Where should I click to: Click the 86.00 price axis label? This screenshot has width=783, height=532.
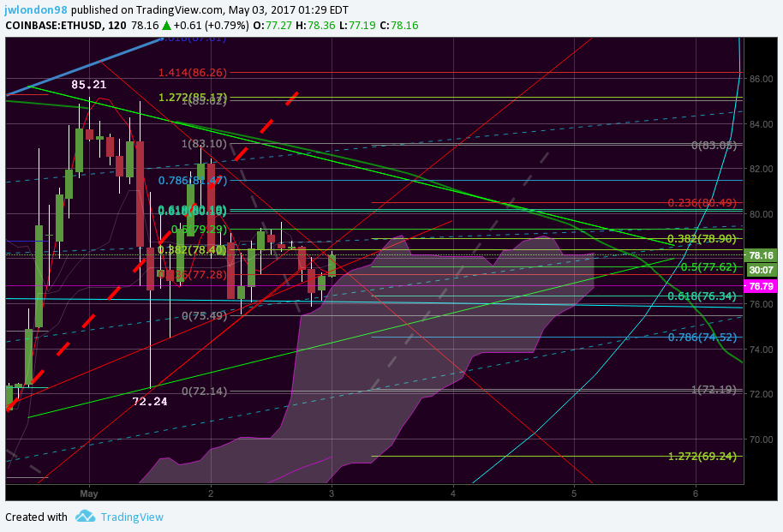click(761, 79)
